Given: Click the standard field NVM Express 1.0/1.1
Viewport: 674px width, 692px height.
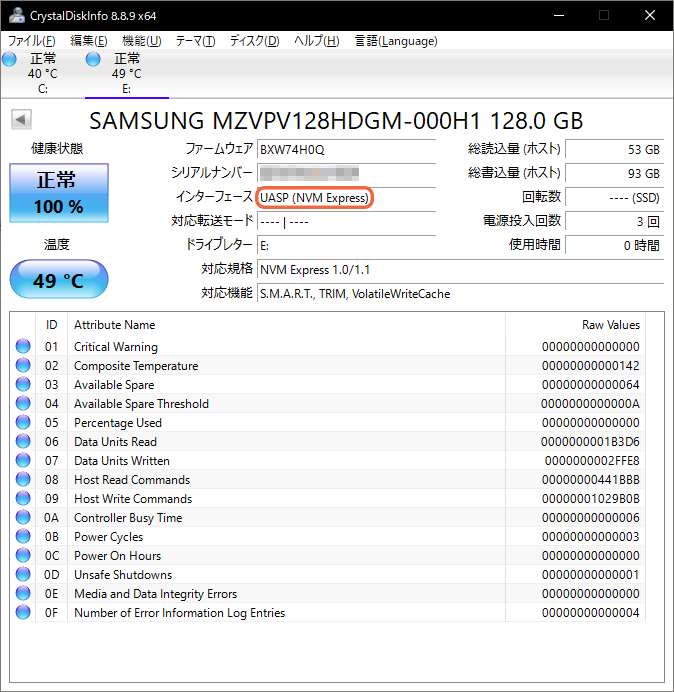Looking at the screenshot, I should [x=460, y=269].
